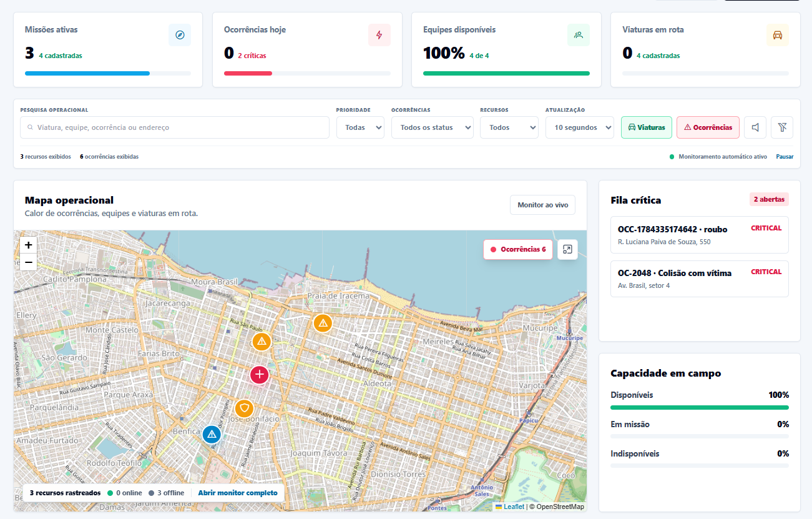Focus the Pesquisa operacional search field
Image resolution: width=812 pixels, height=519 pixels.
pos(175,127)
